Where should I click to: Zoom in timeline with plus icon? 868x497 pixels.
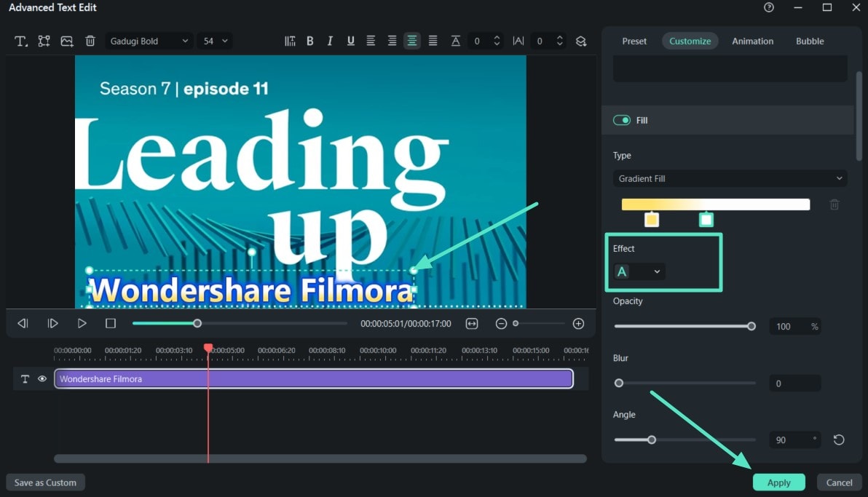click(x=578, y=324)
